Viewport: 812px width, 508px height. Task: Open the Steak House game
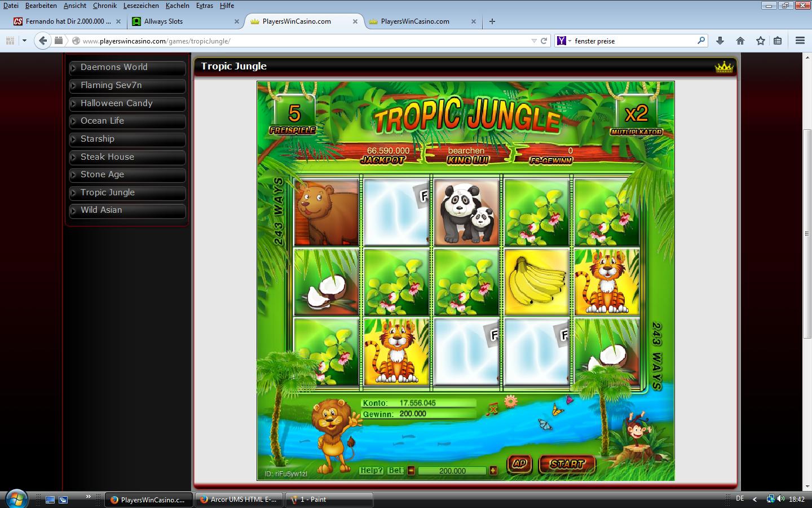coord(127,157)
